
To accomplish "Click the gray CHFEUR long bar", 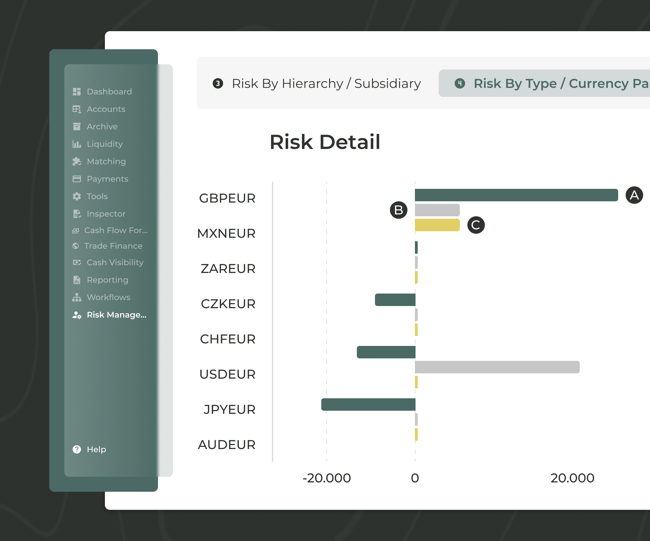I will [x=497, y=367].
